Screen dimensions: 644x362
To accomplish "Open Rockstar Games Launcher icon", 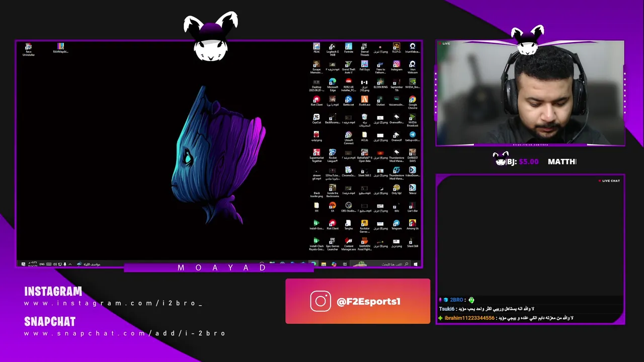I will pyautogui.click(x=364, y=225).
